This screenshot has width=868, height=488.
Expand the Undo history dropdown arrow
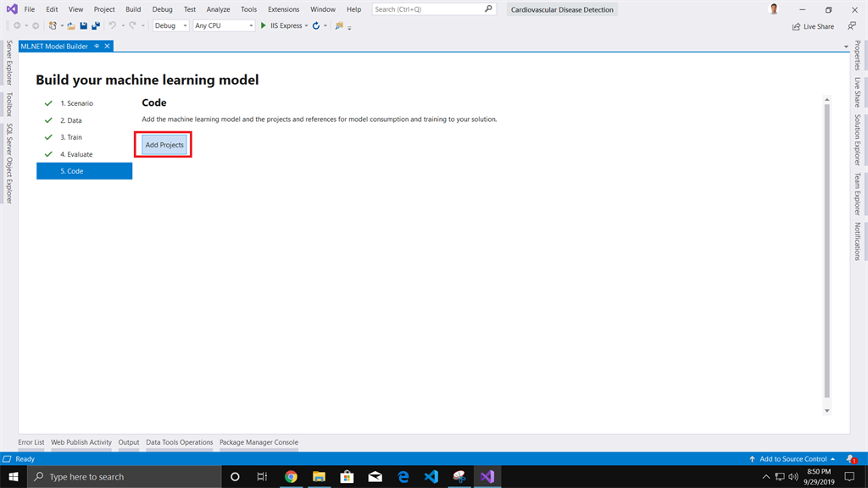click(x=123, y=25)
